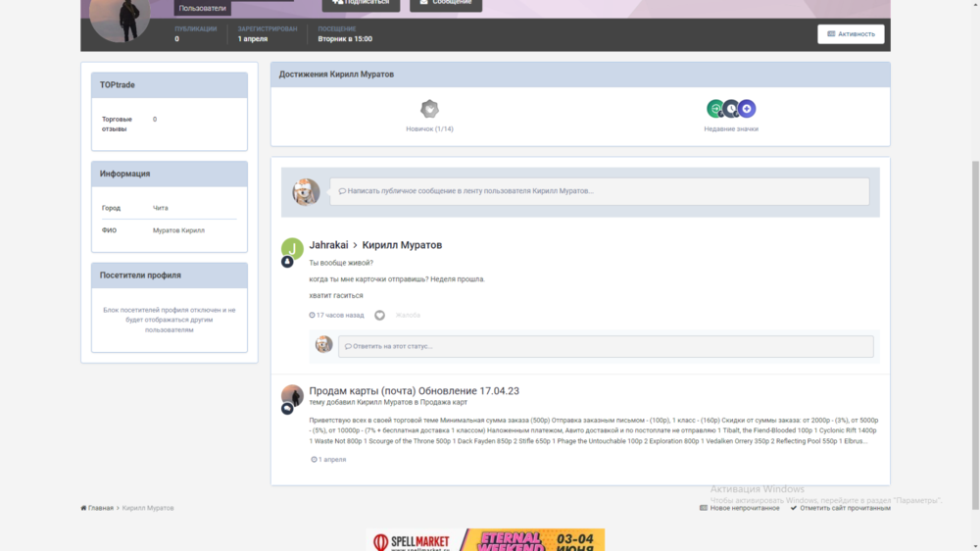This screenshot has width=980, height=551.
Task: Click the Новичок rank badge icon
Action: [x=429, y=109]
